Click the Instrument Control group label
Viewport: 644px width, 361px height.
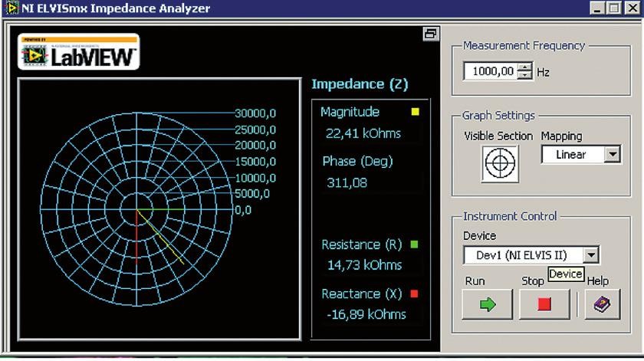510,216
